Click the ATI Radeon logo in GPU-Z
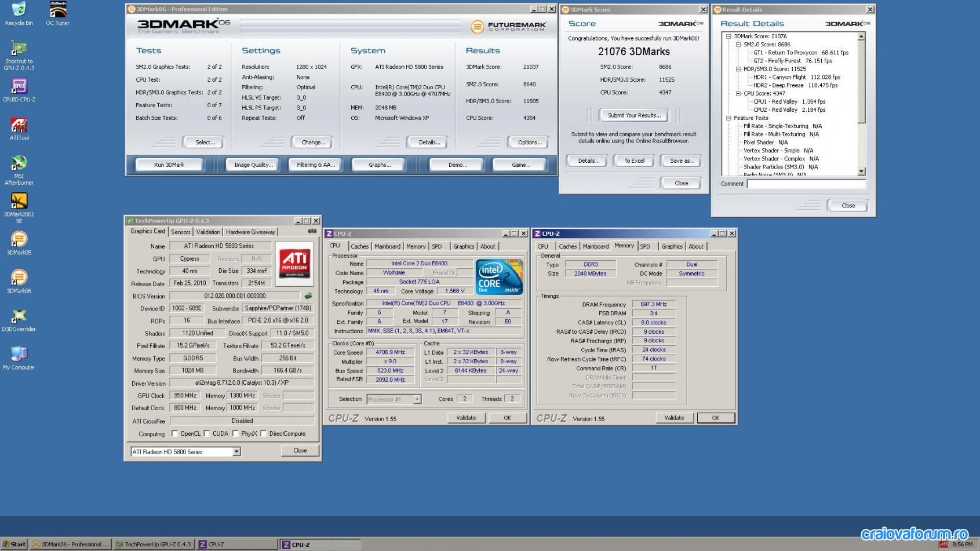Image resolution: width=980 pixels, height=551 pixels. [x=294, y=263]
